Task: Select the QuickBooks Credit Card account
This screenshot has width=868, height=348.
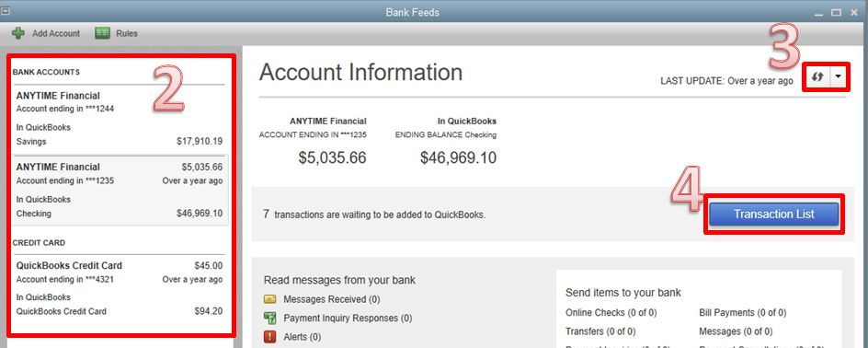Action: point(119,288)
